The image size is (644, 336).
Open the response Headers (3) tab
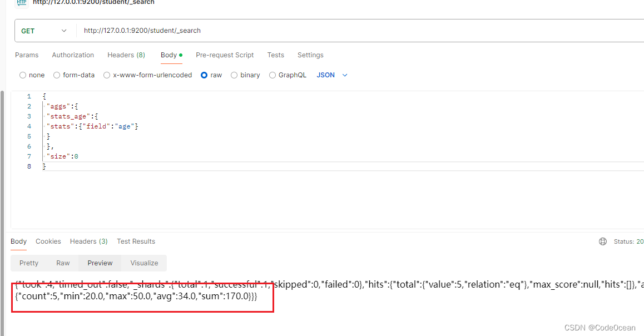89,241
